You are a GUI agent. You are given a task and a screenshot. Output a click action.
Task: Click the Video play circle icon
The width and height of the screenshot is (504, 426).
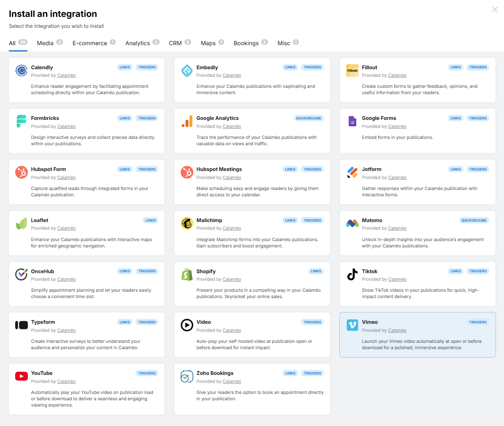187,325
